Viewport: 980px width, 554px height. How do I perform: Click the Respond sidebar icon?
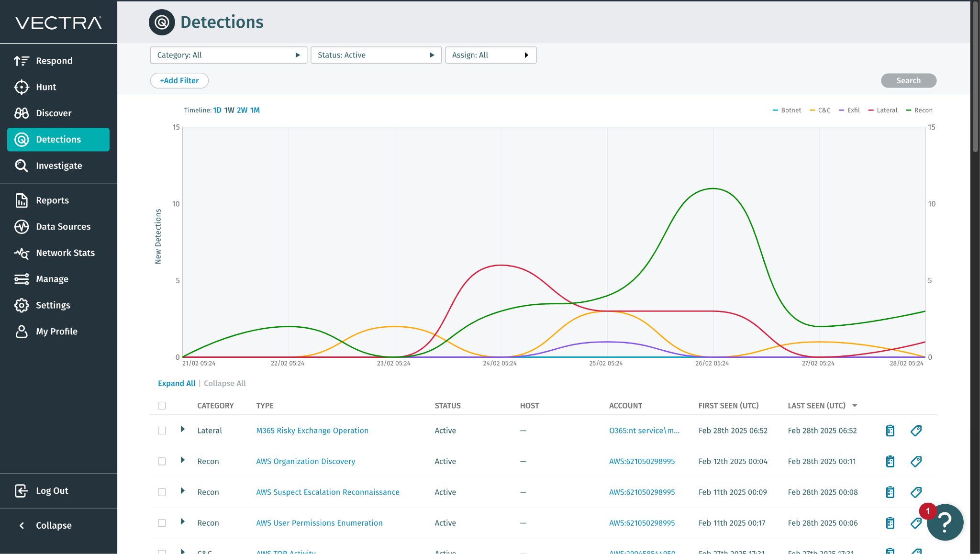22,61
